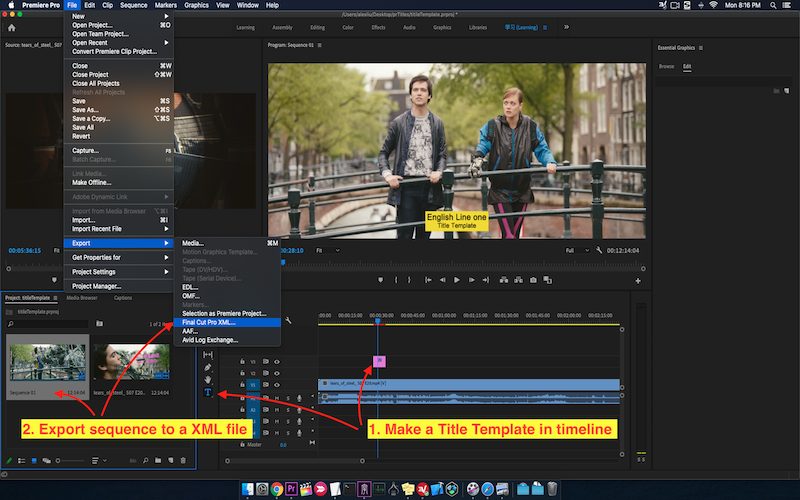This screenshot has width=800, height=500.
Task: Switch project panel to Icon View
Action: click(x=34, y=461)
